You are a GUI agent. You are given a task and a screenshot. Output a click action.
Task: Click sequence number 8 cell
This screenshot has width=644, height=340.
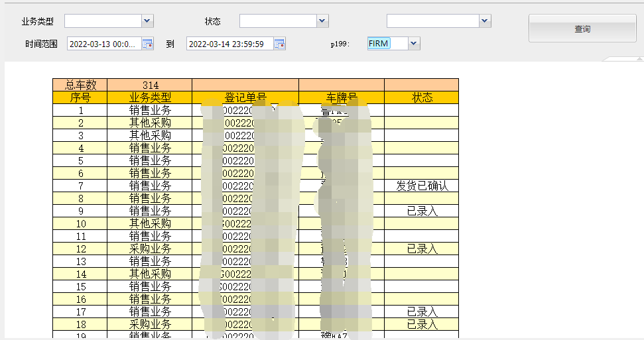coord(80,198)
